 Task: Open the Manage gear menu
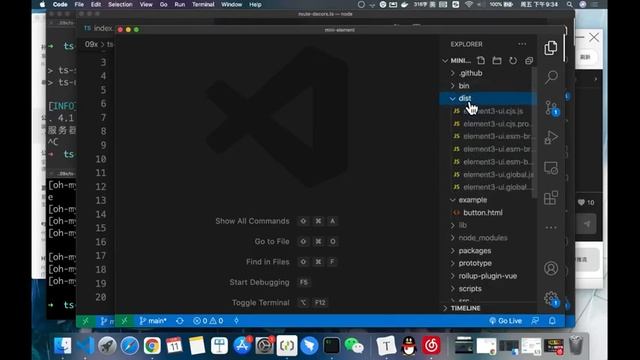551,298
